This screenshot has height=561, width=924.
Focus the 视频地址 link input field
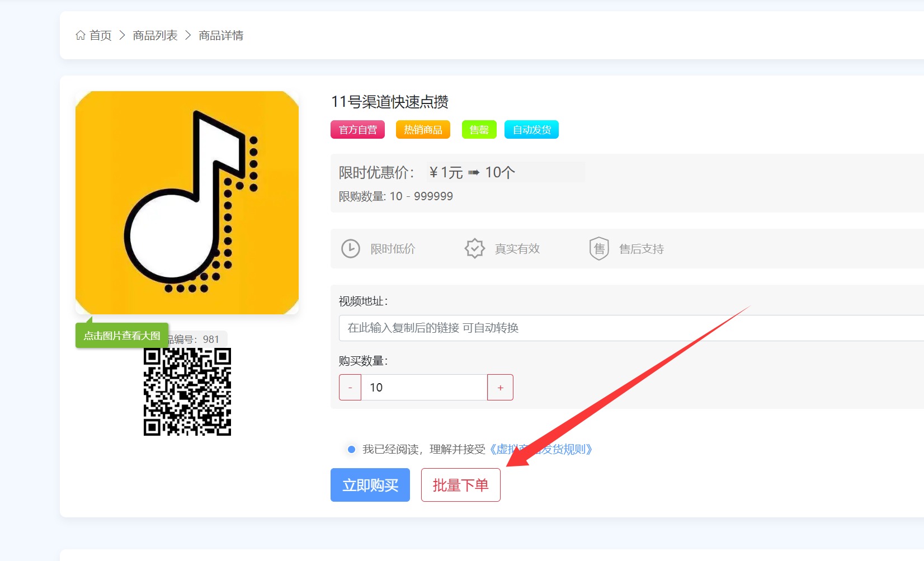[631, 328]
